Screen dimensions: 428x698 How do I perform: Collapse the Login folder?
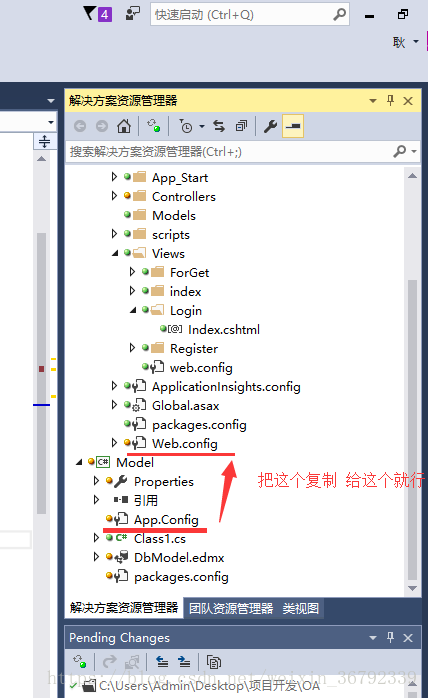click(133, 310)
